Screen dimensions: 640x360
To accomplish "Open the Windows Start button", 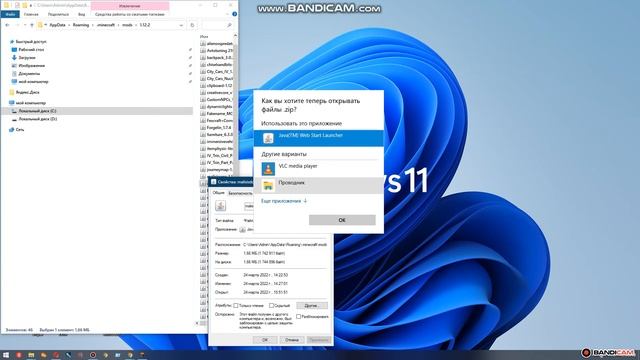I will 6,355.
